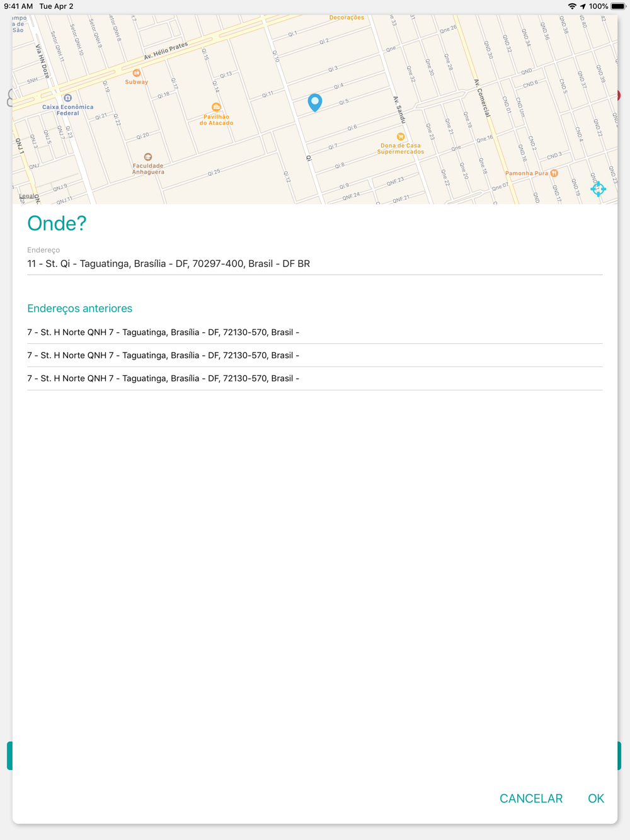
Task: Select the Faculdade Anhaguera marker
Action: [148, 157]
